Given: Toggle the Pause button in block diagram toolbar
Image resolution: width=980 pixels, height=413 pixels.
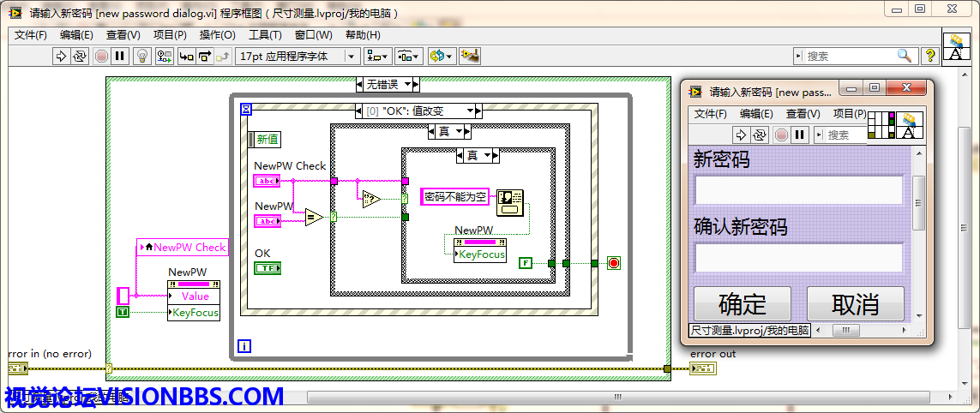Looking at the screenshot, I should click(x=120, y=56).
